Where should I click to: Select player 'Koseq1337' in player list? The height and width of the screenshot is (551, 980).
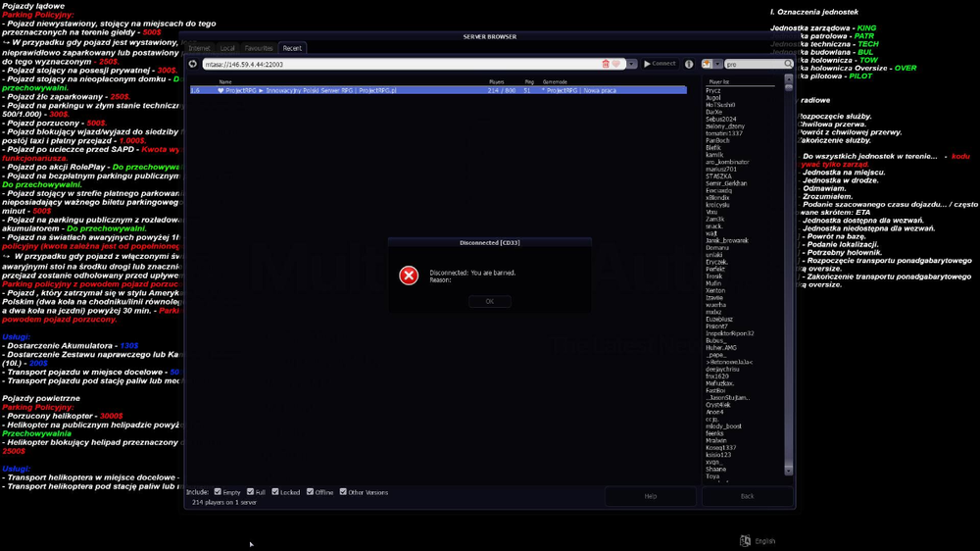tap(720, 448)
